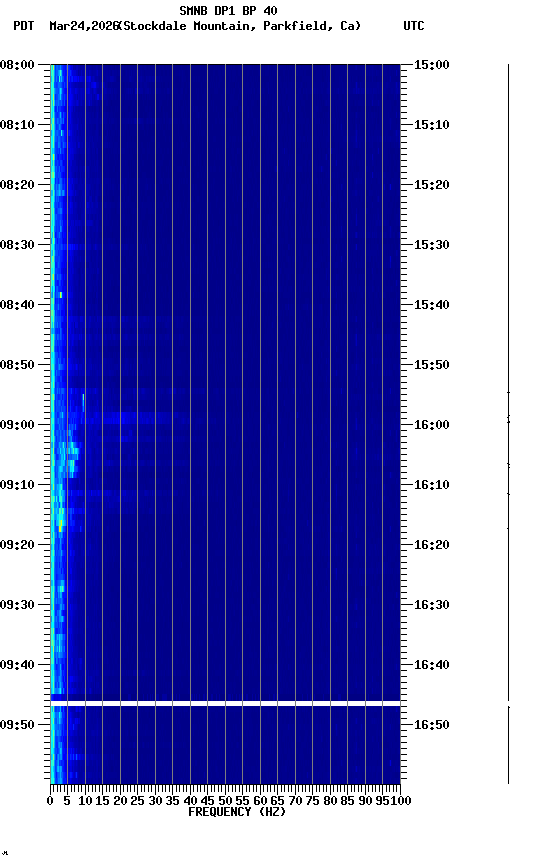The image size is (552, 864).
Task: Click the 15:20 UTC time label
Action: tap(432, 185)
